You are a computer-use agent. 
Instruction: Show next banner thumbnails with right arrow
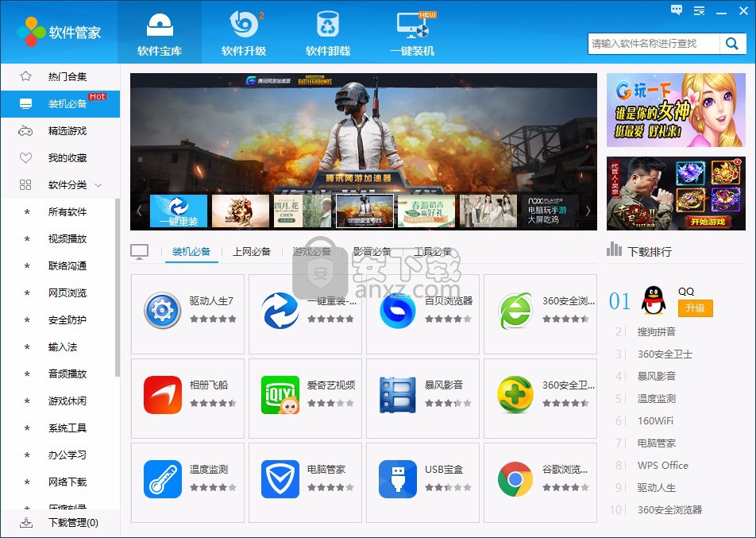click(588, 211)
